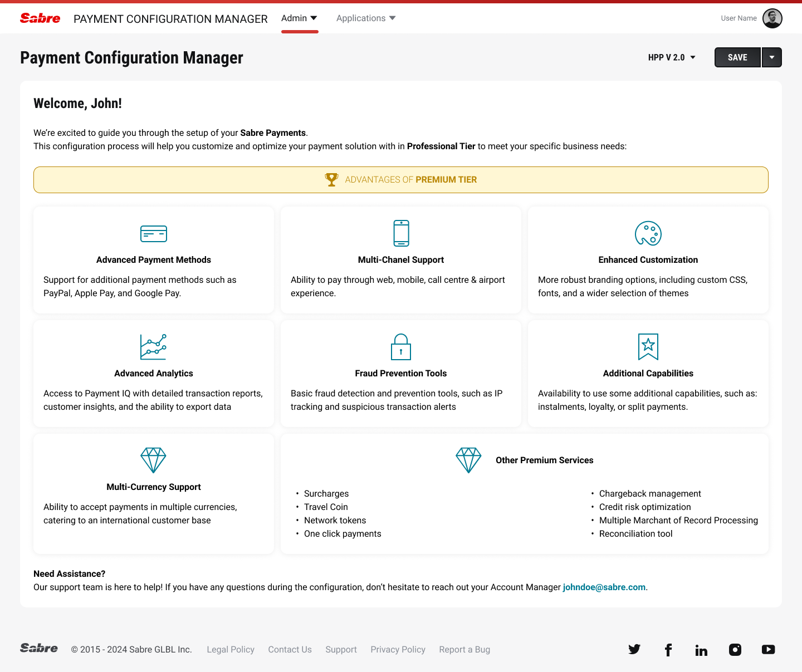Open the Twitter social icon
802x672 pixels.
point(634,649)
